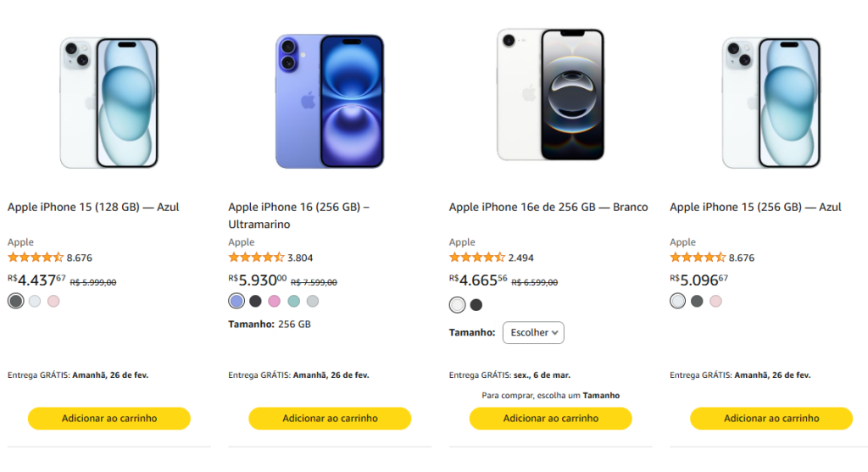Open the Tamanho 'Escolher' size dropdown

click(x=533, y=333)
